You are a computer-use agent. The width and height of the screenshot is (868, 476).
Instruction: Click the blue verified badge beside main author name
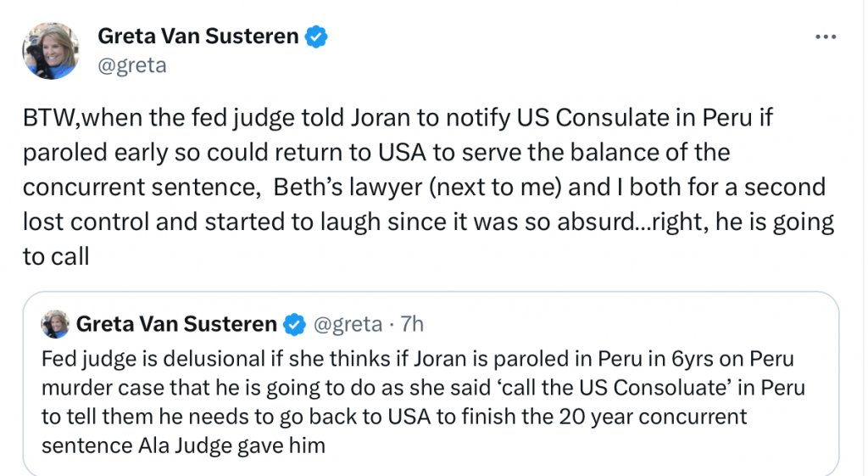click(x=317, y=36)
